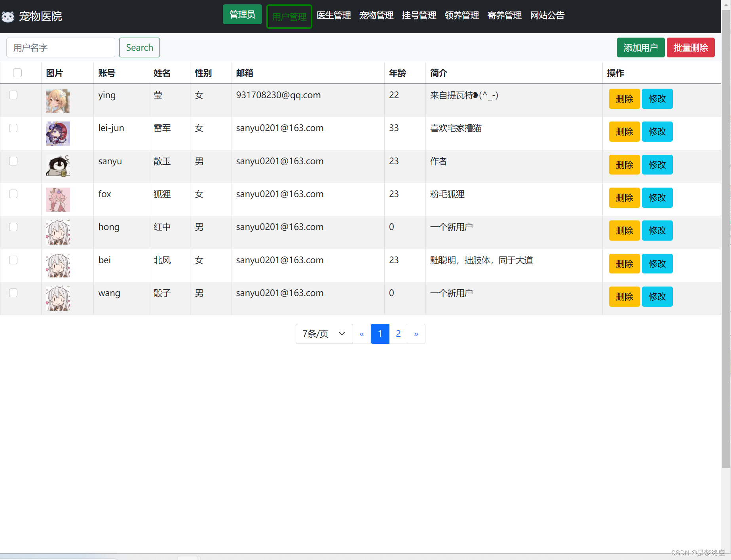Screen dimensions: 731x560
Task: Delete user fox with 删除 button
Action: [x=625, y=197]
